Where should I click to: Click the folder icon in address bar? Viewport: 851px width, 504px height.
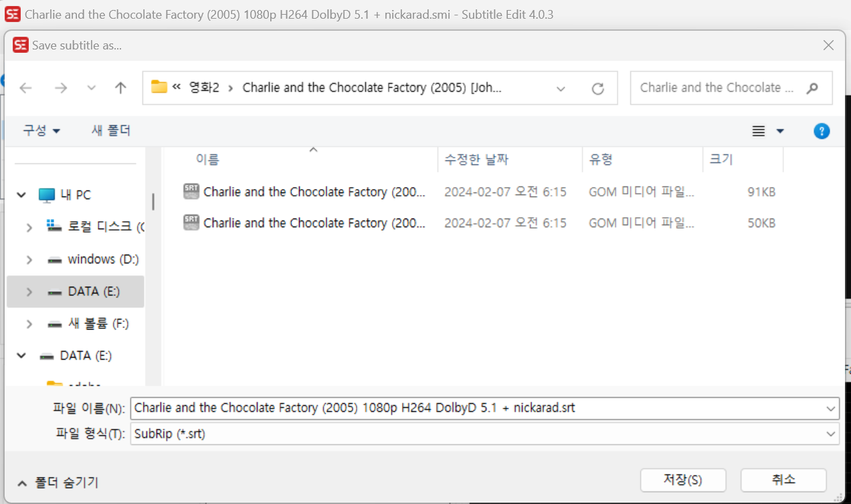coord(159,87)
